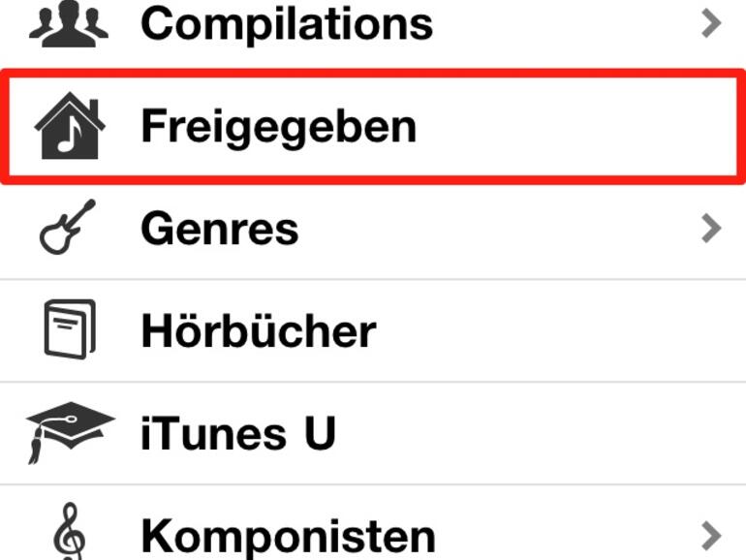Open Komponisten via its right chevron
Screen dimensions: 746x560
(712, 534)
